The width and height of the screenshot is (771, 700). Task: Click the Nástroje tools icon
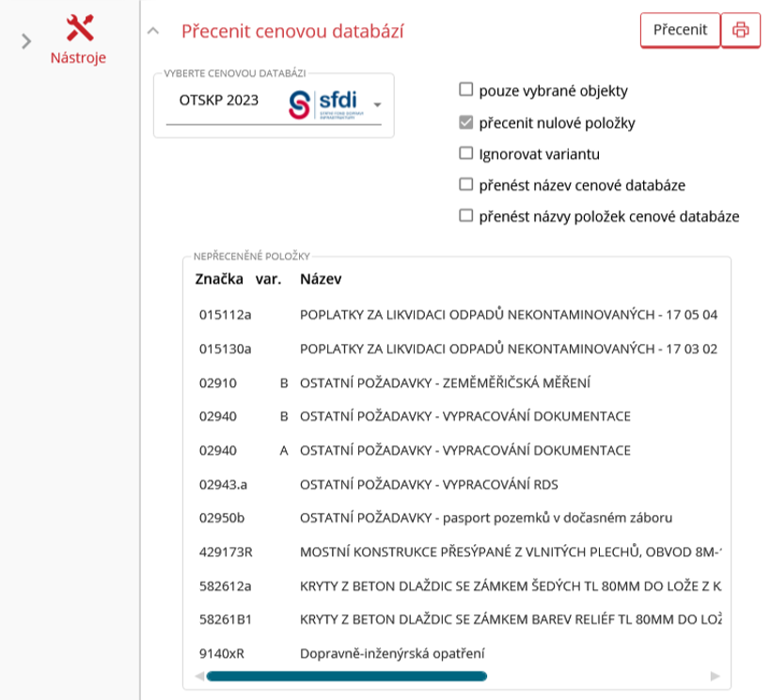point(81,28)
